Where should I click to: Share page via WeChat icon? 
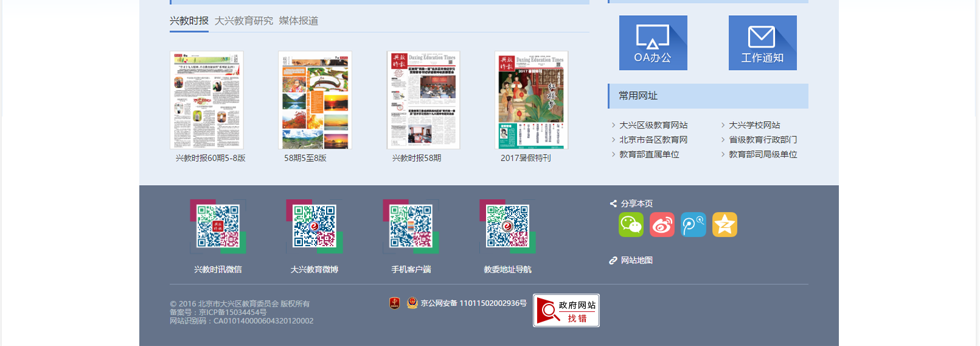pyautogui.click(x=631, y=225)
